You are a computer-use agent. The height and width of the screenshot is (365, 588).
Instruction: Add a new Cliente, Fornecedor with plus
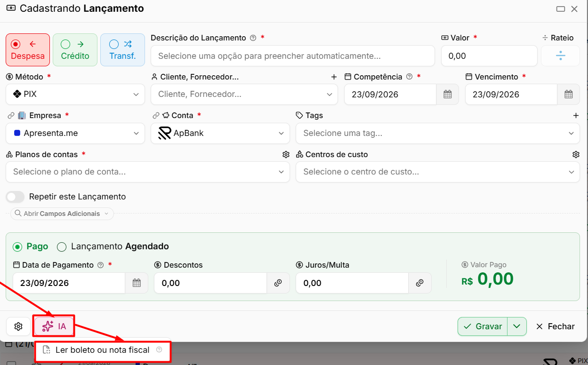pos(334,77)
